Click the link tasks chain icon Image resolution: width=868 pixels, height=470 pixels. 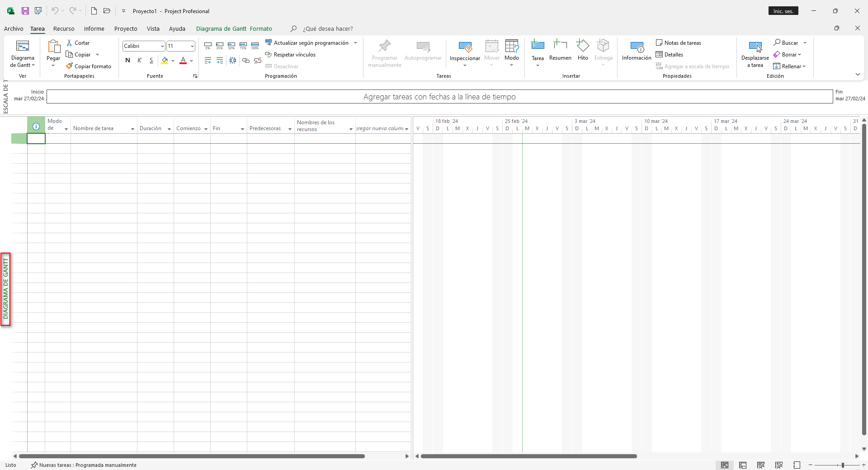pyautogui.click(x=245, y=61)
